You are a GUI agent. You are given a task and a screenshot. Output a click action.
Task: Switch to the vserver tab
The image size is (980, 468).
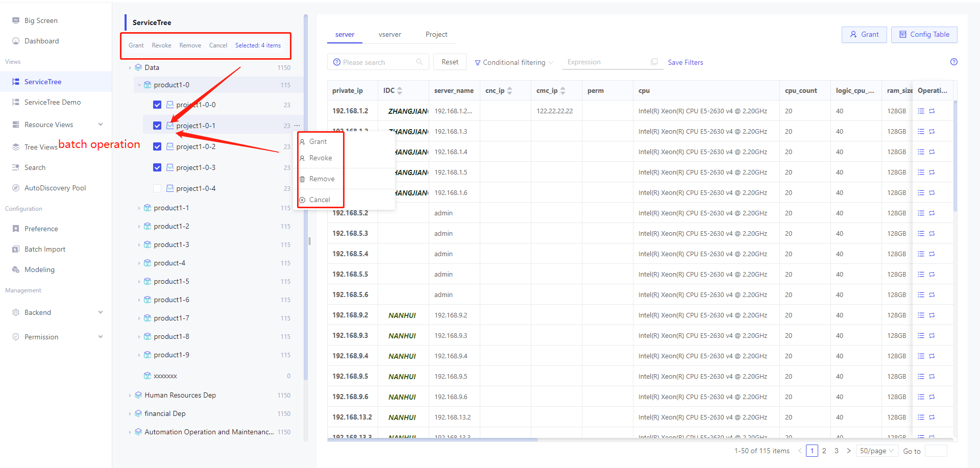pyautogui.click(x=390, y=34)
